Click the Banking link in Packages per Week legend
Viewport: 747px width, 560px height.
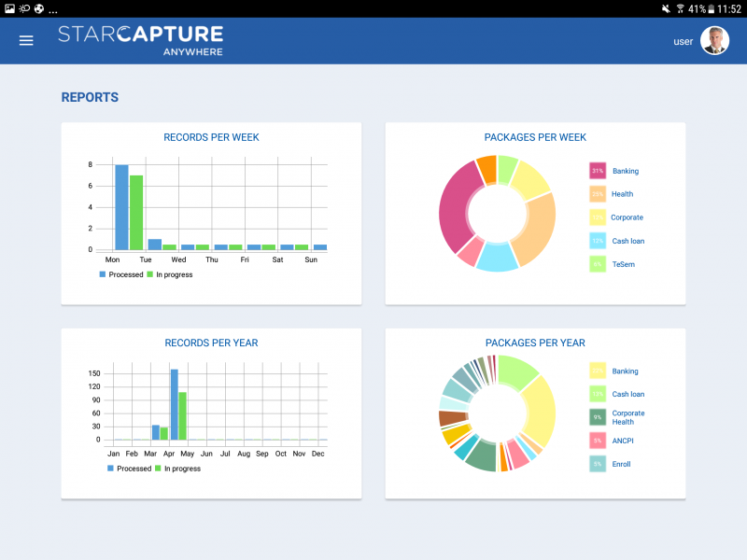pyautogui.click(x=626, y=171)
